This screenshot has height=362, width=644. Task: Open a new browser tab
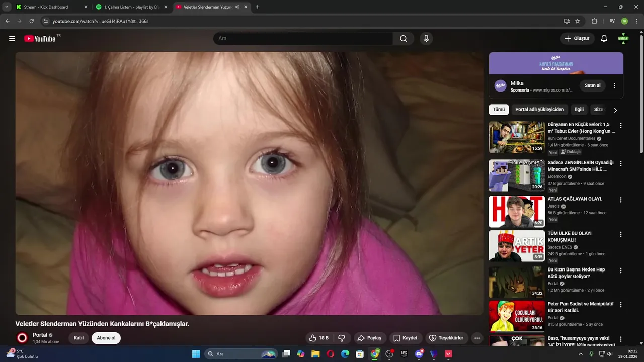(258, 7)
